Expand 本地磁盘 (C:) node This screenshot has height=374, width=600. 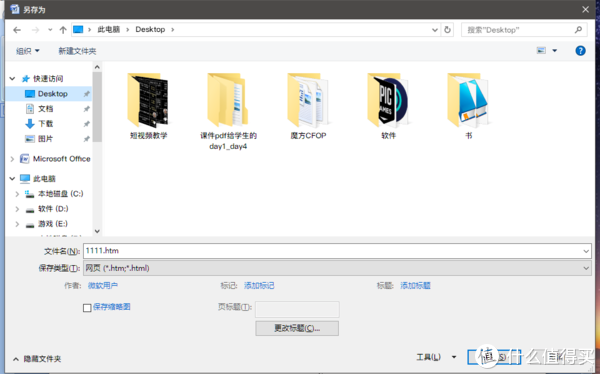tap(17, 194)
